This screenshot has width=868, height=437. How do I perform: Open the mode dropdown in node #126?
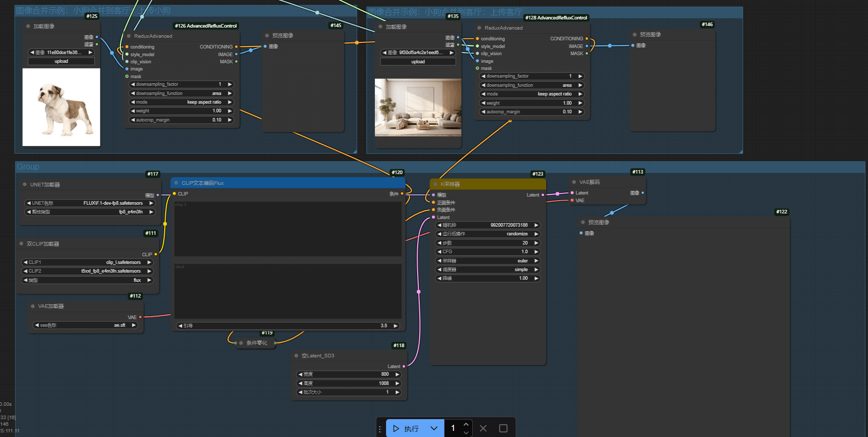(181, 102)
